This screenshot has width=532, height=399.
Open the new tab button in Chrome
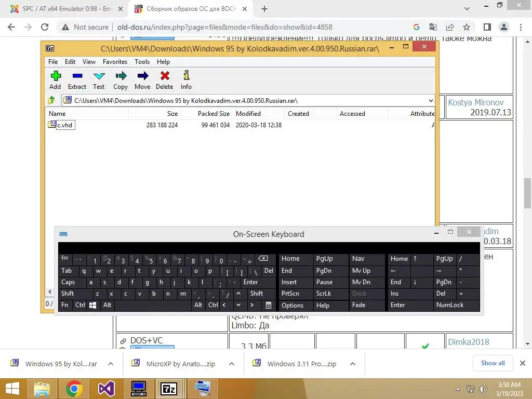[x=264, y=9]
